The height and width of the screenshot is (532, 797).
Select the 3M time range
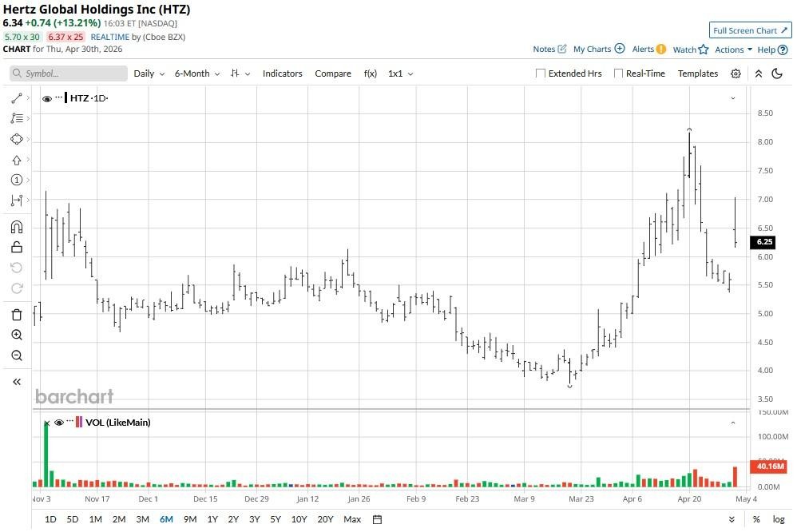click(142, 520)
